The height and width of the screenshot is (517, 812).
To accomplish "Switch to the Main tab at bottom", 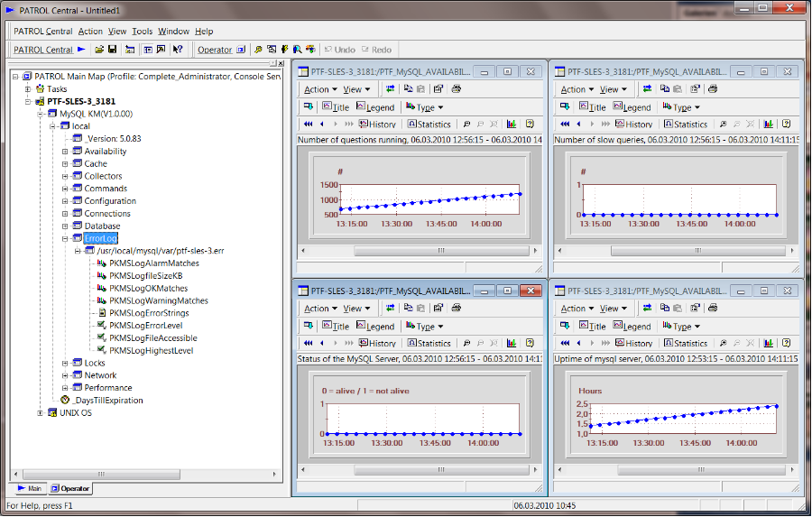I will [x=29, y=488].
